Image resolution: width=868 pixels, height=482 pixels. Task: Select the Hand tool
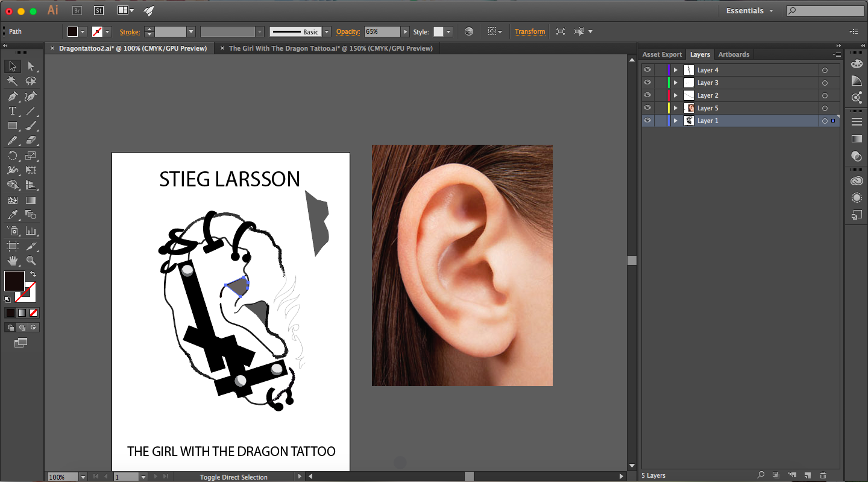13,261
